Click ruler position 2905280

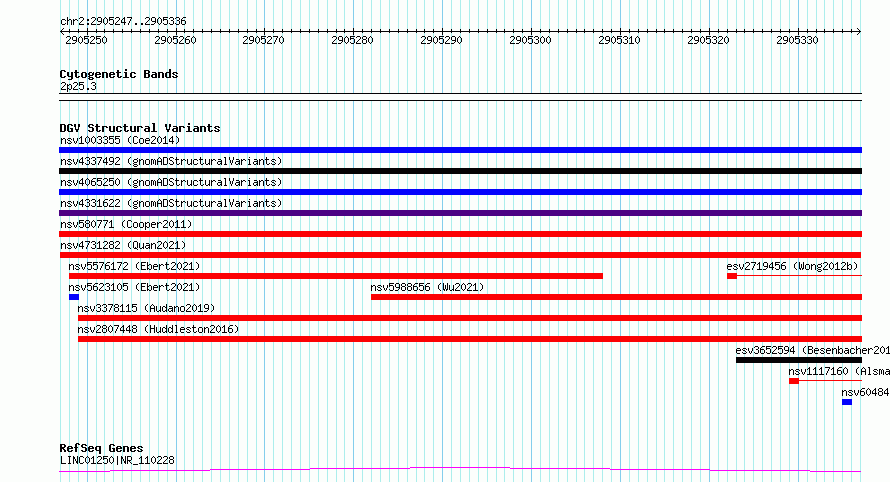[352, 40]
